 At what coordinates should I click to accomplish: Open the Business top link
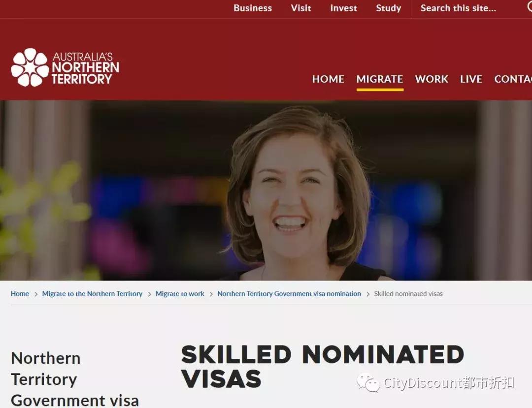[253, 8]
